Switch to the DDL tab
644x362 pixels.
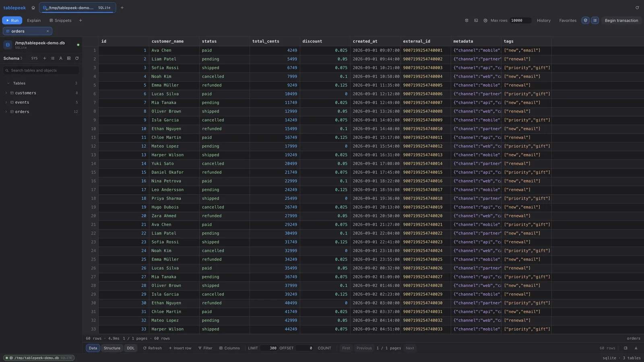click(x=131, y=348)
